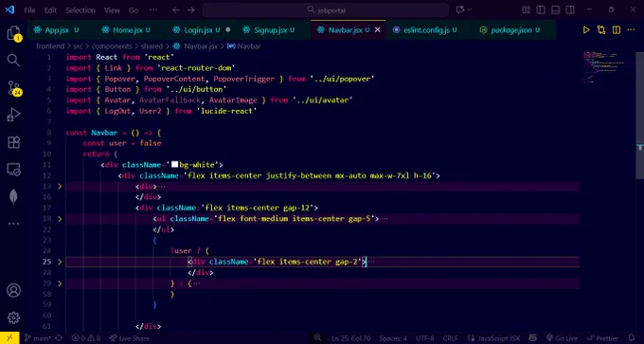This screenshot has height=344, width=644.
Task: Run code with the play icon
Action: point(586,30)
